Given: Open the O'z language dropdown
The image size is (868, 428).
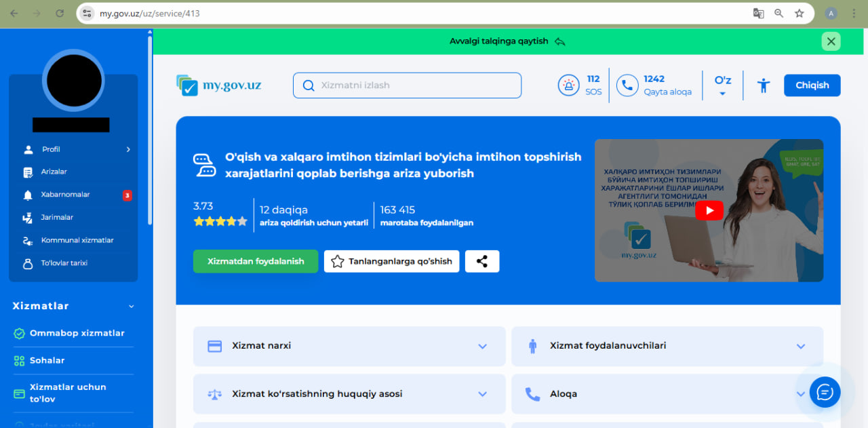Looking at the screenshot, I should [x=722, y=85].
